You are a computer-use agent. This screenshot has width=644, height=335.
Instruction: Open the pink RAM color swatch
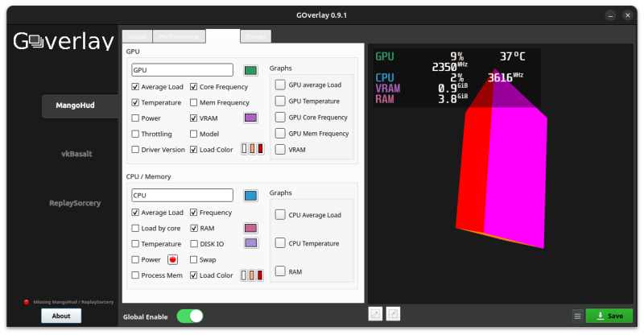tap(250, 228)
